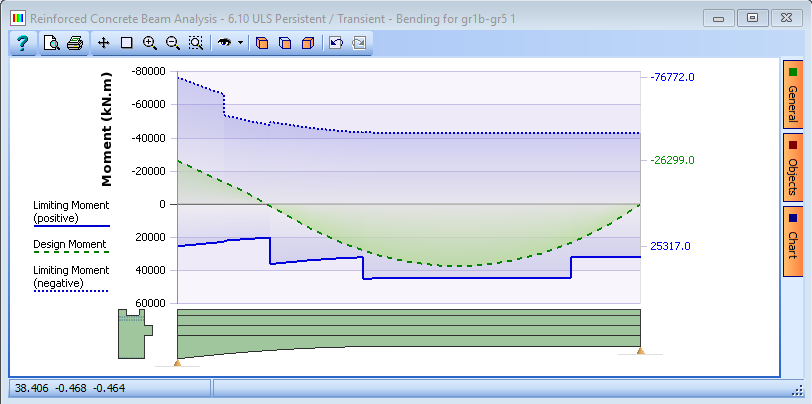This screenshot has width=812, height=404.
Task: Click the left support triangle marker
Action: (178, 363)
